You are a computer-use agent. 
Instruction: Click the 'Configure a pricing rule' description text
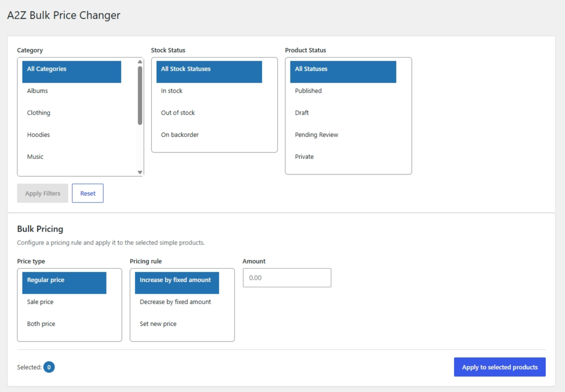point(111,243)
